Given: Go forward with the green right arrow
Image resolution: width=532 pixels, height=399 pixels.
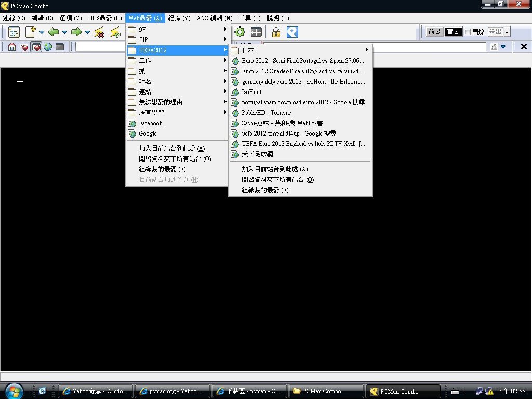Looking at the screenshot, I should point(76,32).
